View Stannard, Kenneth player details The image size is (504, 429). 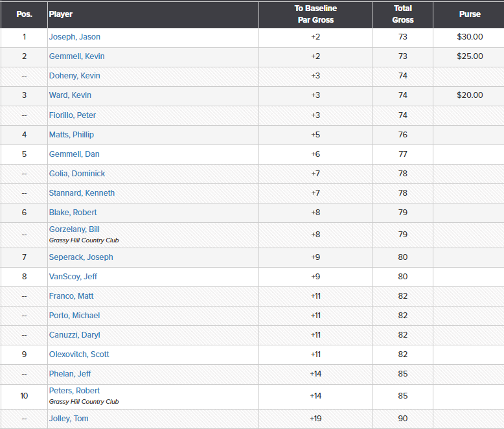click(x=82, y=193)
